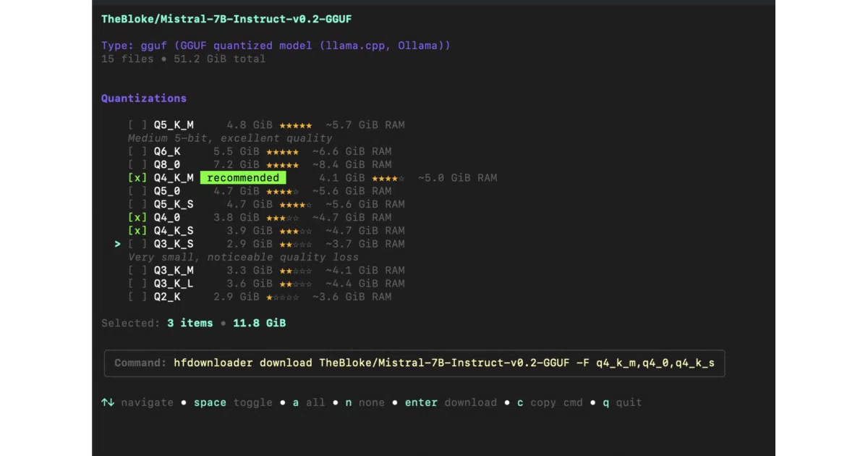Uncheck the Q4_K_S checkbox

click(x=137, y=231)
